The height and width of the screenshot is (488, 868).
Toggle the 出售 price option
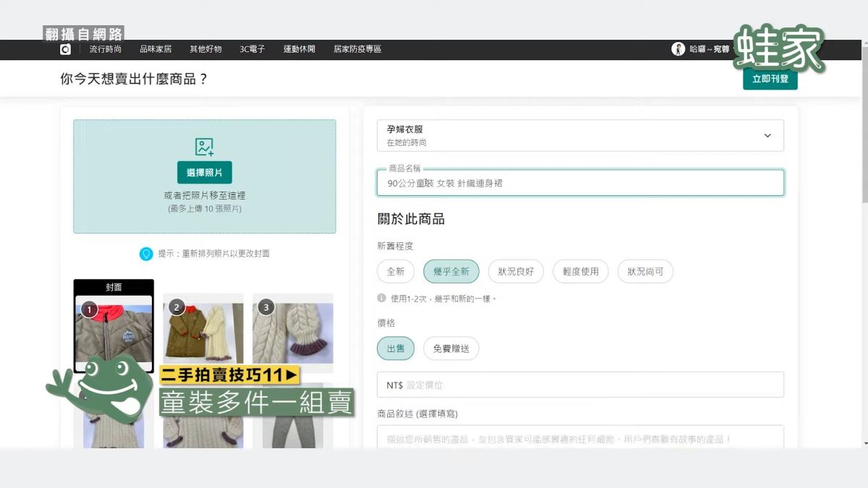[396, 348]
